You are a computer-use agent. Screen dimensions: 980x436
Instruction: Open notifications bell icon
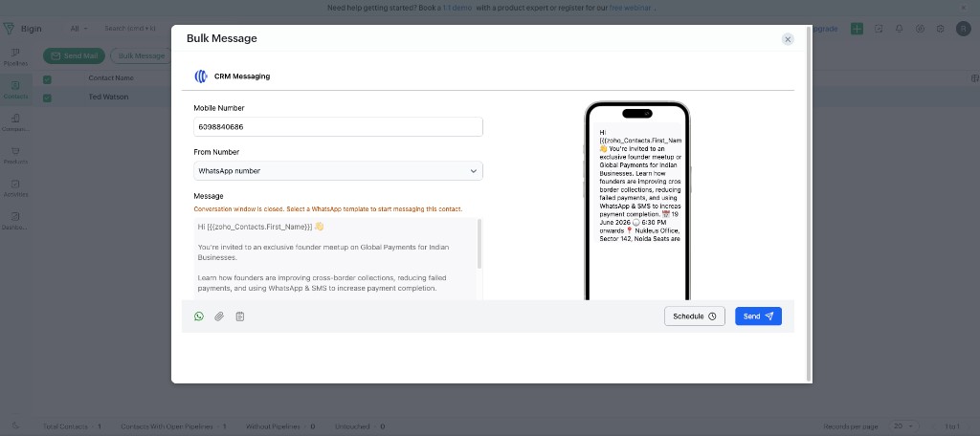pyautogui.click(x=900, y=29)
